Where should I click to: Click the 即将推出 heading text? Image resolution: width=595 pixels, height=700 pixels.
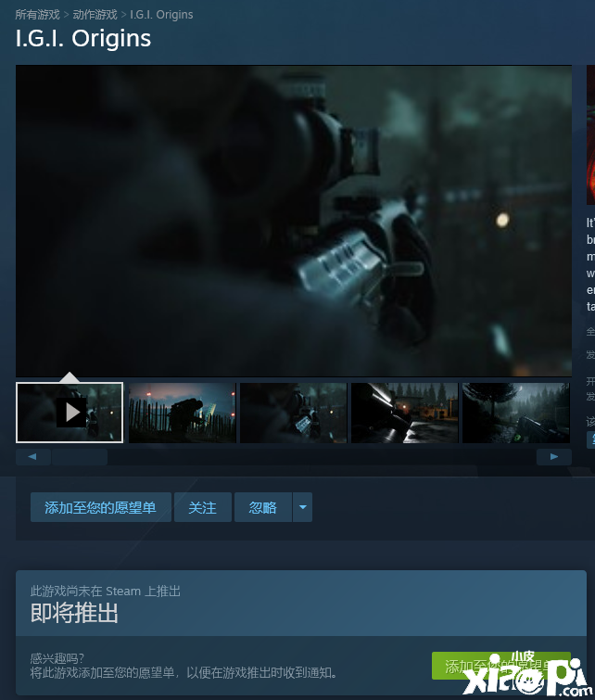74,613
